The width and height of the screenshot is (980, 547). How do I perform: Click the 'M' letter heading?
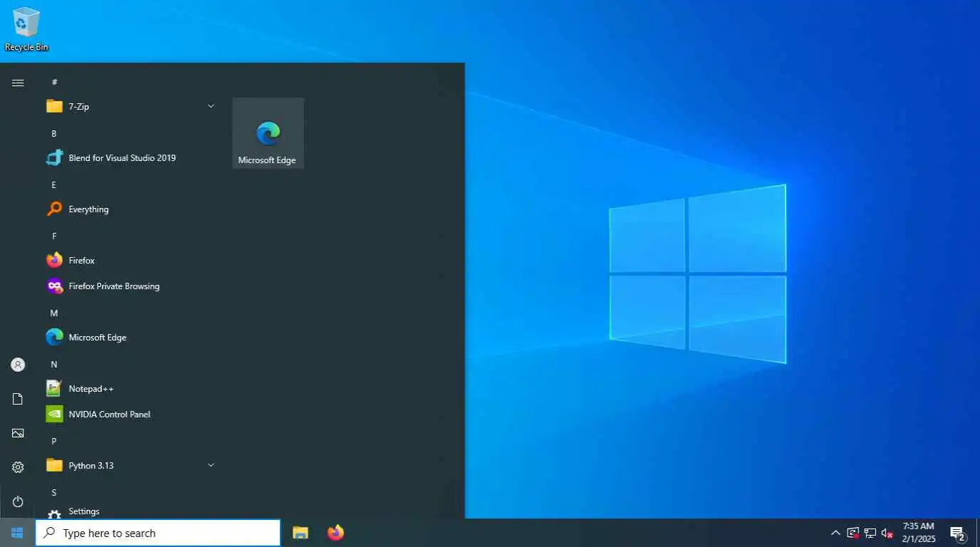click(54, 313)
